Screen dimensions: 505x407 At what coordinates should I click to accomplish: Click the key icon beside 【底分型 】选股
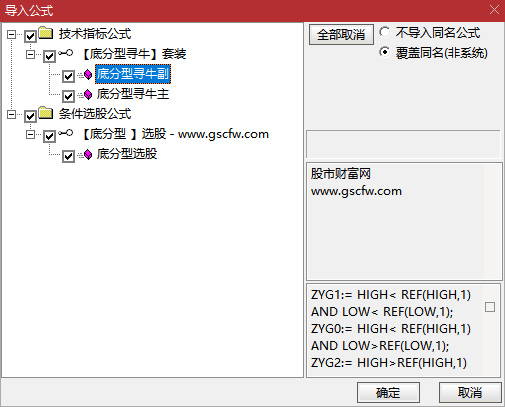66,133
